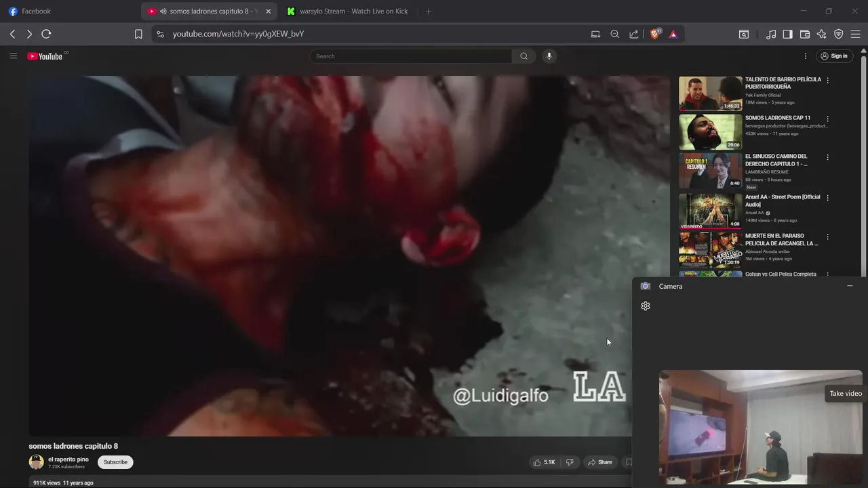Go back with the browser back arrow

(12, 34)
